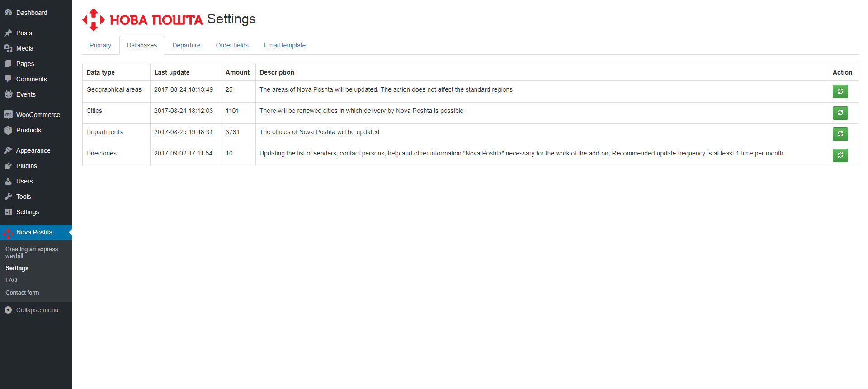Refresh the Directories database
The width and height of the screenshot is (868, 389).
(840, 155)
